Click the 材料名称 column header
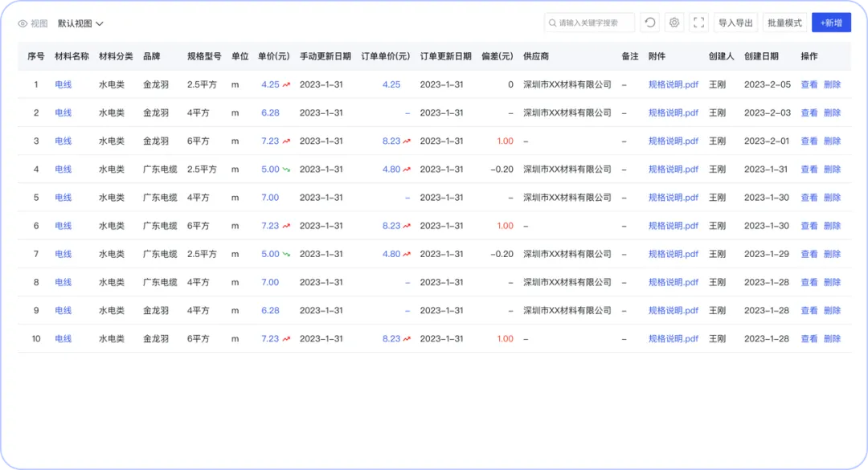Viewport: 868px width, 470px height. (x=72, y=56)
